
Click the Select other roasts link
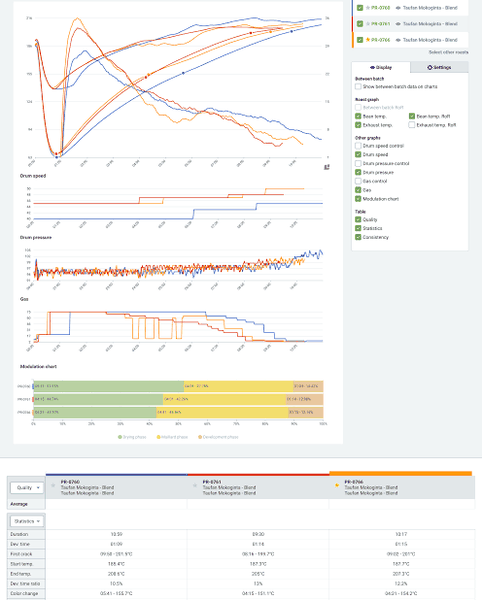pos(448,52)
